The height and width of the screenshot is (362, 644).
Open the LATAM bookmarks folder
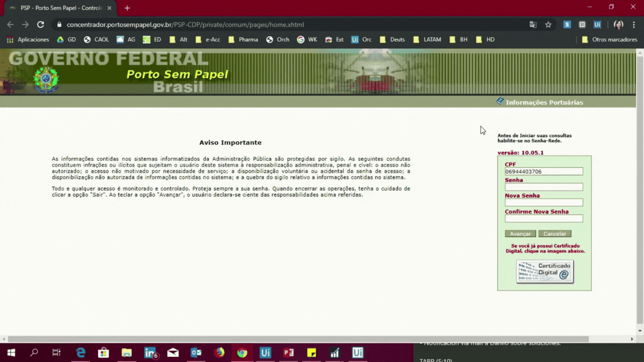427,39
